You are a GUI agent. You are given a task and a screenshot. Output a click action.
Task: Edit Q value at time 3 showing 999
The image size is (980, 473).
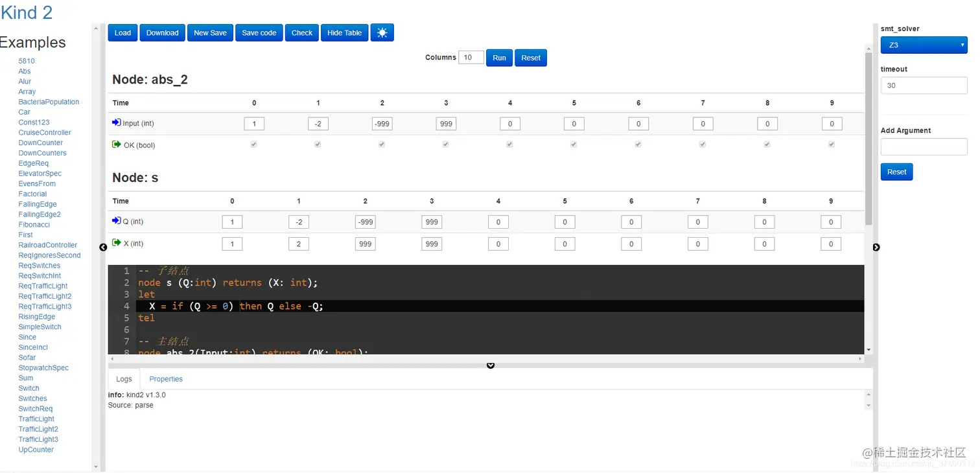(432, 222)
